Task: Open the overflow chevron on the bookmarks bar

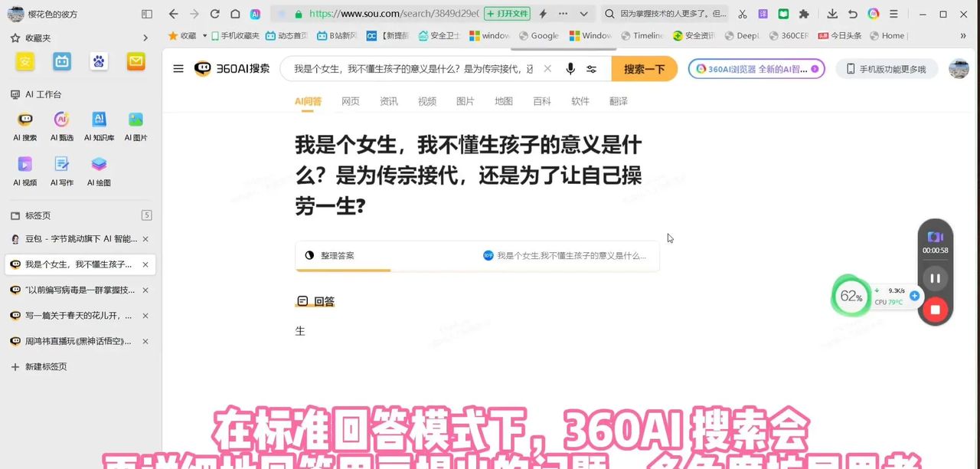Action: pyautogui.click(x=963, y=35)
